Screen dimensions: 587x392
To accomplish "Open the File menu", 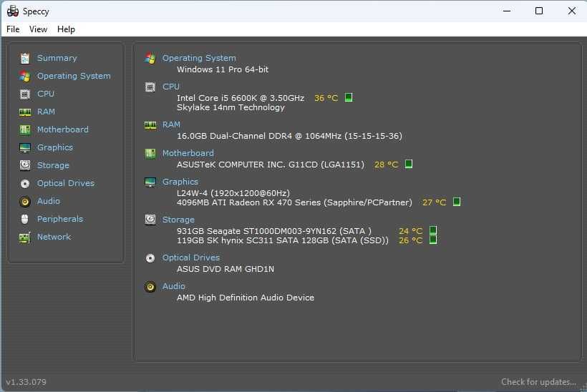I will pos(13,29).
